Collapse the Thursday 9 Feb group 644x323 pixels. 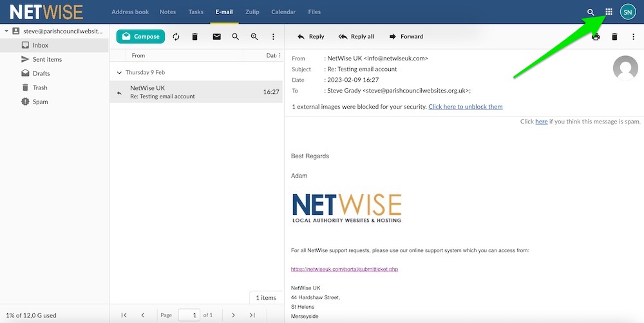pyautogui.click(x=119, y=73)
